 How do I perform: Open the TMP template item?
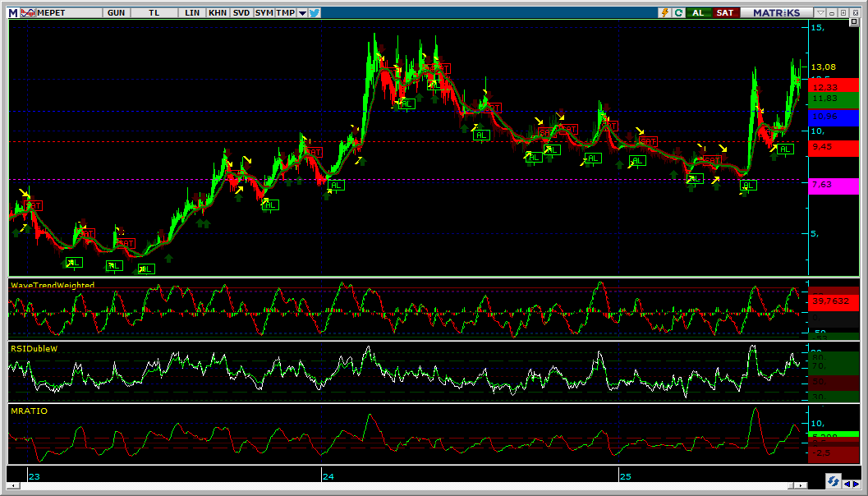pyautogui.click(x=285, y=12)
